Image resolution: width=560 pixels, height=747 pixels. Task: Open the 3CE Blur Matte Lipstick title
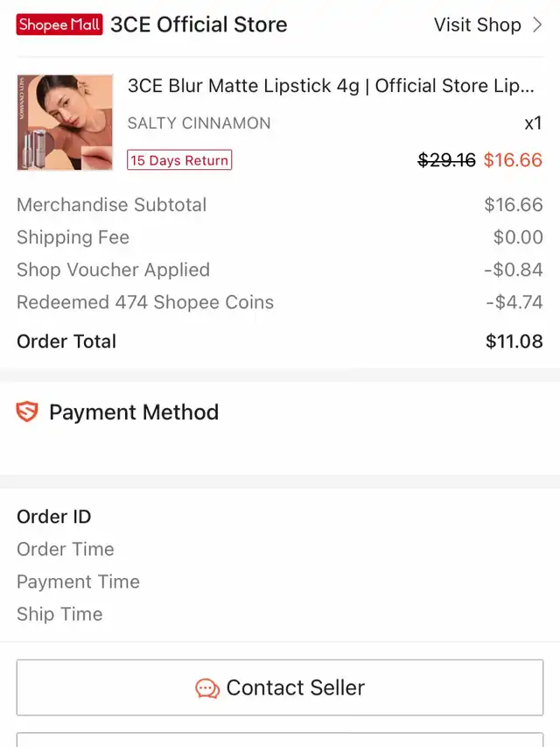coord(331,86)
